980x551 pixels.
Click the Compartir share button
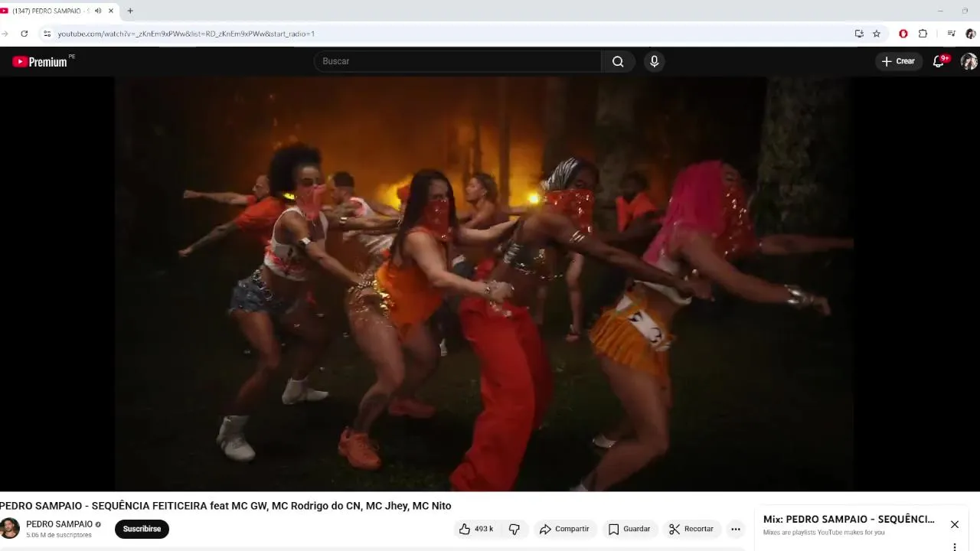coord(564,529)
